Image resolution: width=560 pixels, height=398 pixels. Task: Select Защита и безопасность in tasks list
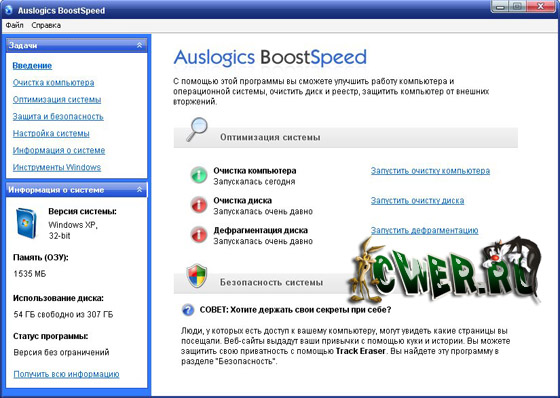coord(58,116)
